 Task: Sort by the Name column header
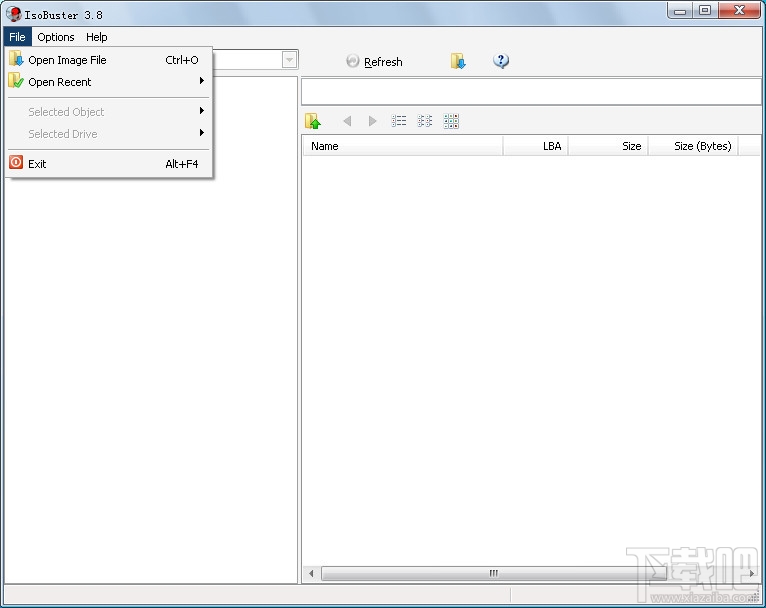pyautogui.click(x=403, y=146)
